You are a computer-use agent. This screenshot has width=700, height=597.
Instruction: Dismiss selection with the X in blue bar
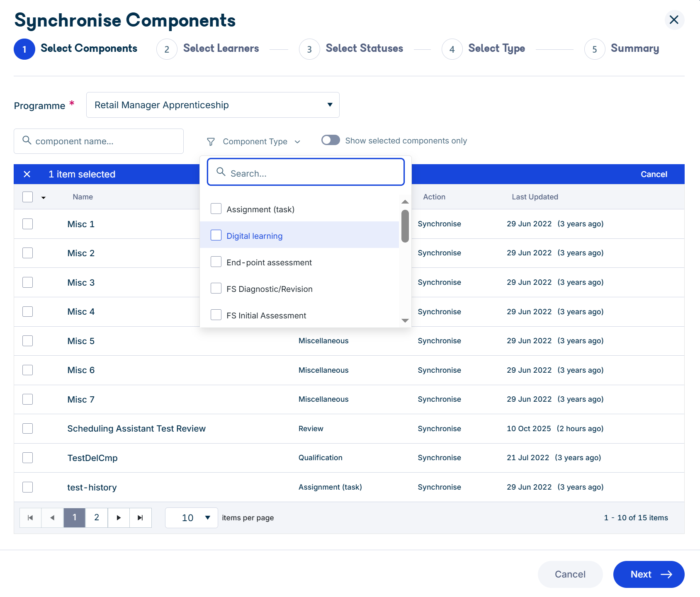tap(27, 174)
